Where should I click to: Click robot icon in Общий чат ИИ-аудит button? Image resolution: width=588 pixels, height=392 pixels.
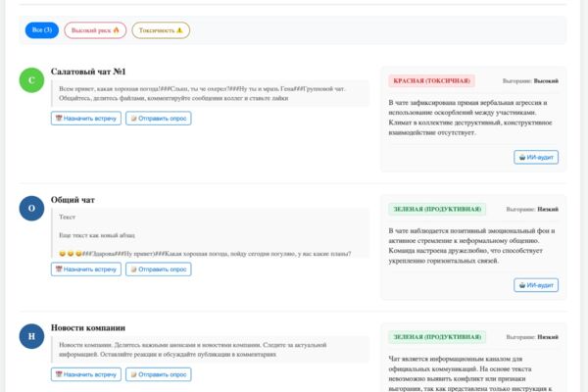pyautogui.click(x=522, y=285)
